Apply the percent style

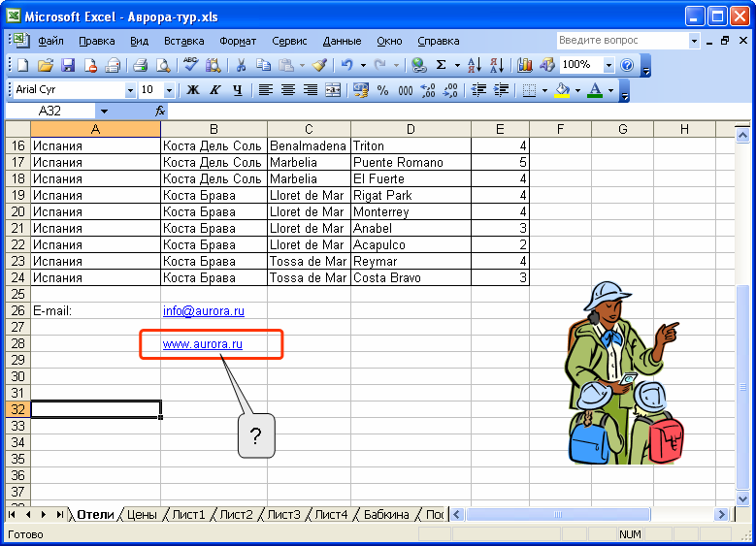tap(382, 90)
